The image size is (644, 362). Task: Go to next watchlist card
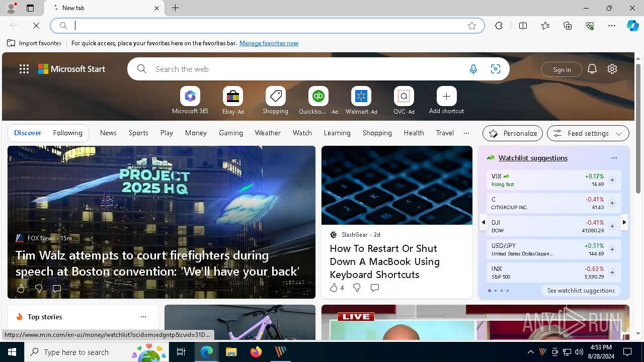pyautogui.click(x=624, y=222)
